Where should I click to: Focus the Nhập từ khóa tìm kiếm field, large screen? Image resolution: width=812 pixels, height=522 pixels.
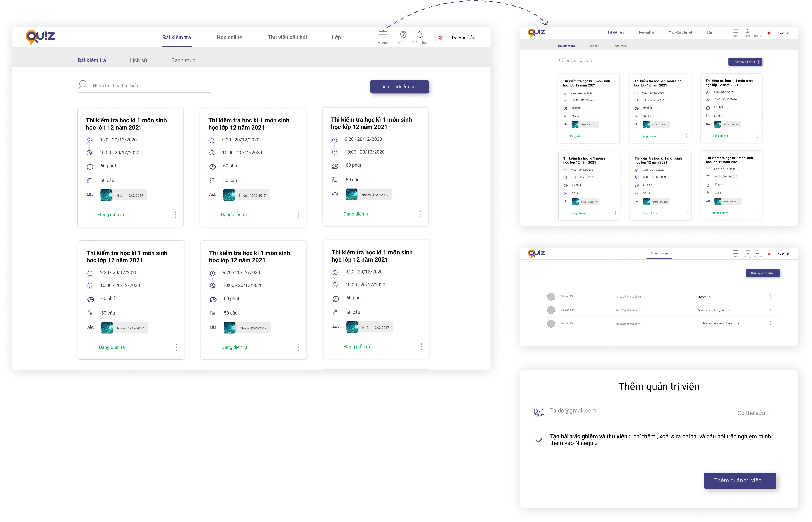144,86
